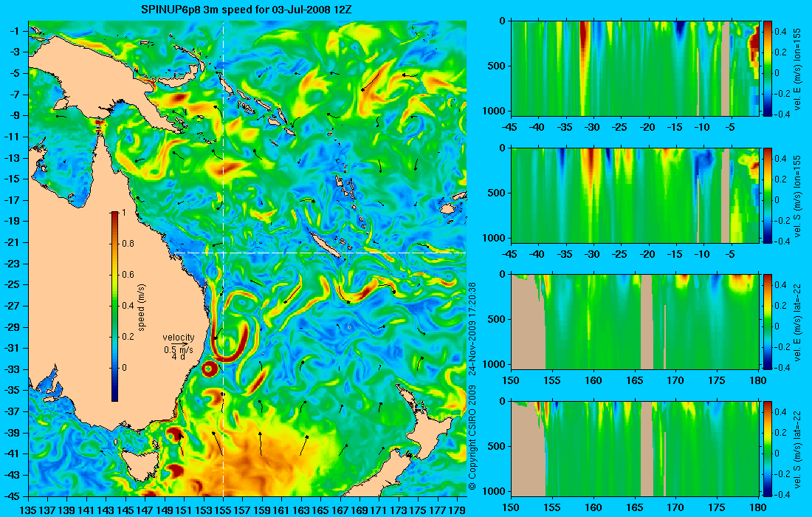The image size is (812, 517).
Task: Click the 'vel. S (m/s) lat=-22' axis label
Action: 797,448
